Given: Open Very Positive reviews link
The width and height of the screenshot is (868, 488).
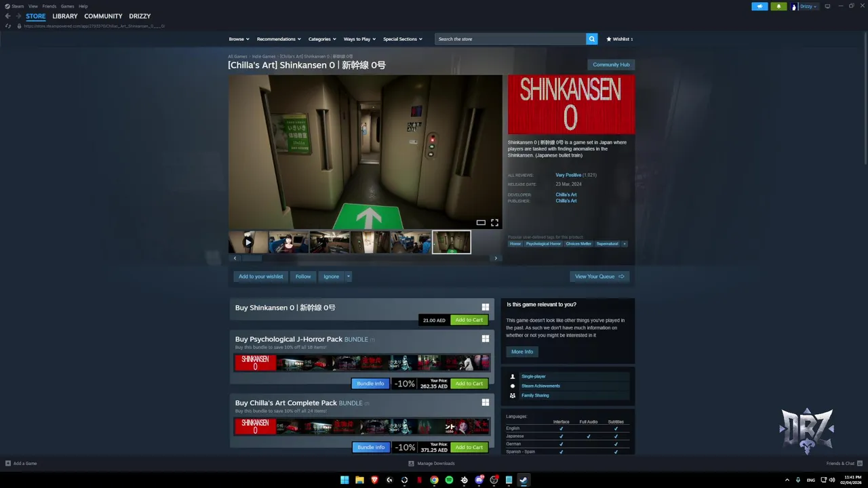Looking at the screenshot, I should coord(568,175).
